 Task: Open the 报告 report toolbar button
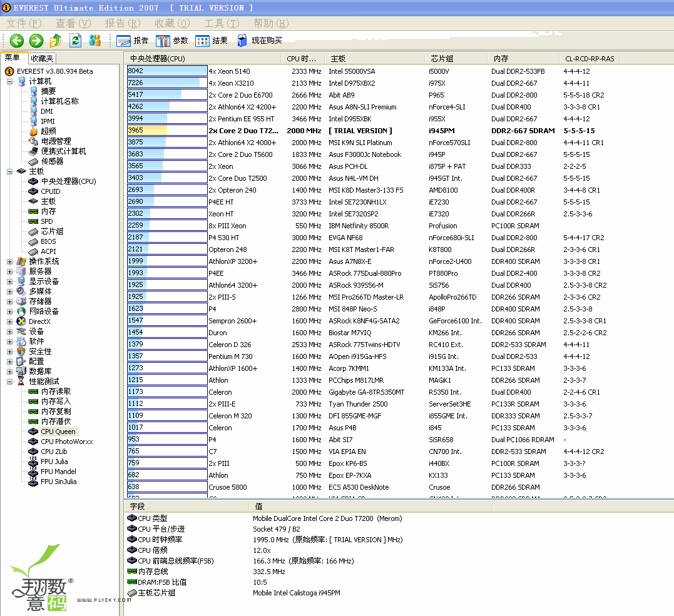point(133,41)
